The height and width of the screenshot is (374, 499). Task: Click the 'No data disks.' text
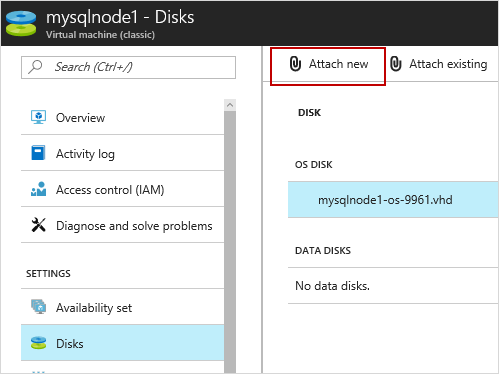click(x=332, y=286)
